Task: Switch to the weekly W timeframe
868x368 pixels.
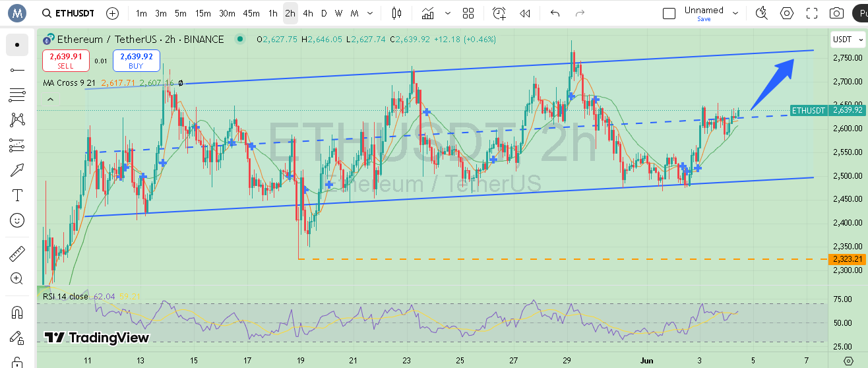Action: click(x=338, y=13)
